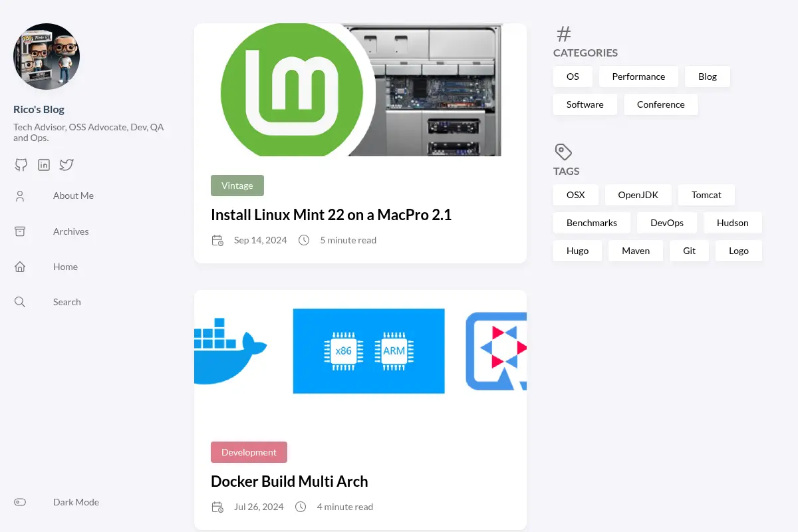Select the Conference category
This screenshot has width=798, height=532.
point(660,104)
